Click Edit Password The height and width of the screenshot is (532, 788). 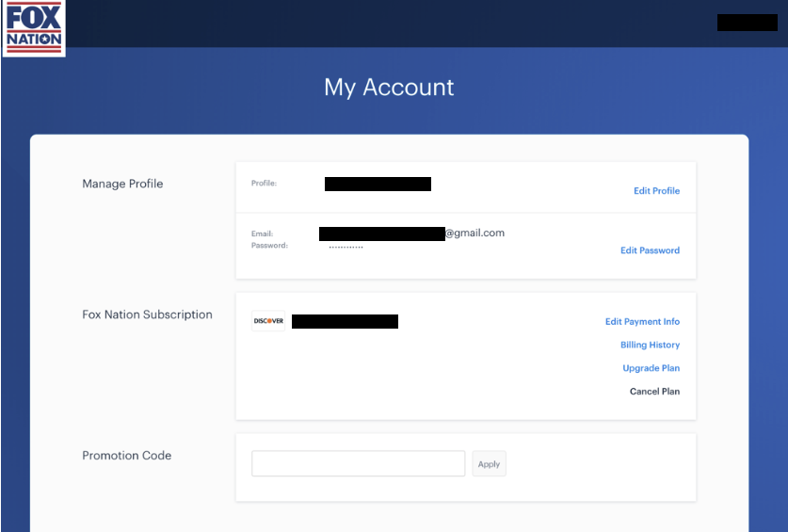coord(650,250)
